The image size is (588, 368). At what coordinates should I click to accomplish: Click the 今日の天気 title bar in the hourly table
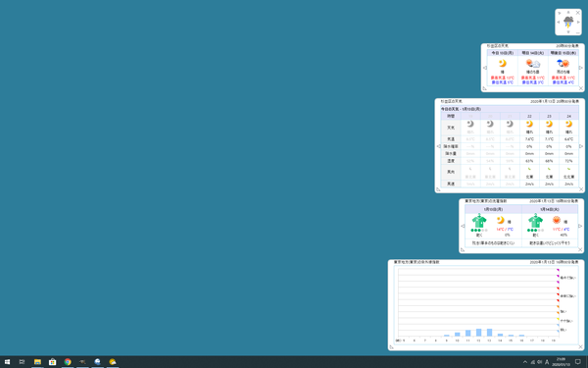[x=510, y=109]
